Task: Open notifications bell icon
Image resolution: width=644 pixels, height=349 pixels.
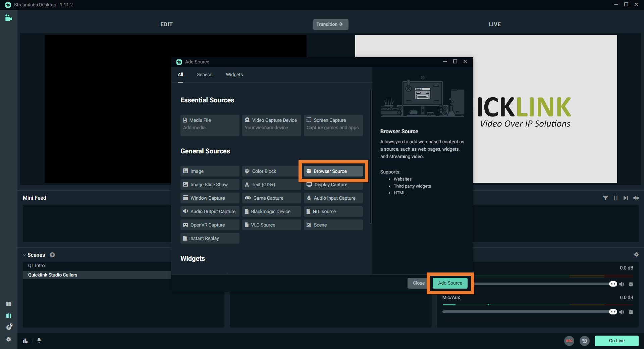Action: point(39,340)
